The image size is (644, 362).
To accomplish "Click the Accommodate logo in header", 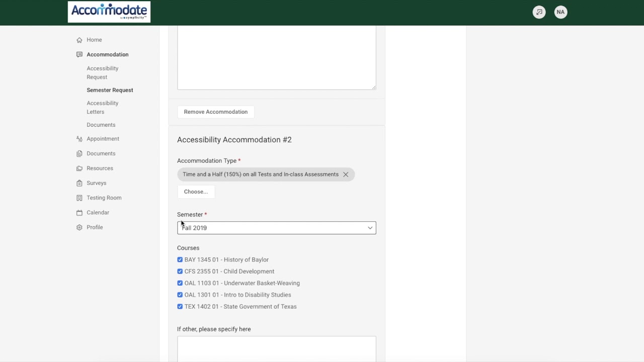I will point(109,12).
